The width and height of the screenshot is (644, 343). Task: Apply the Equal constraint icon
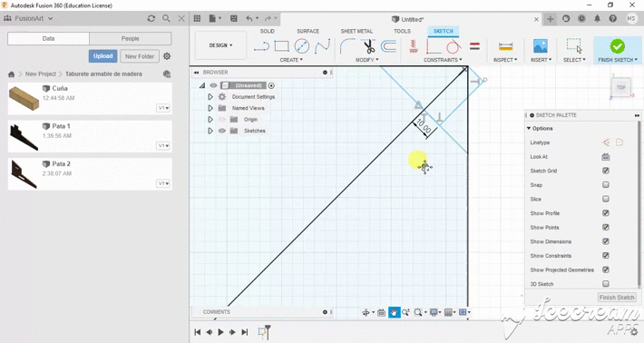coord(474,46)
